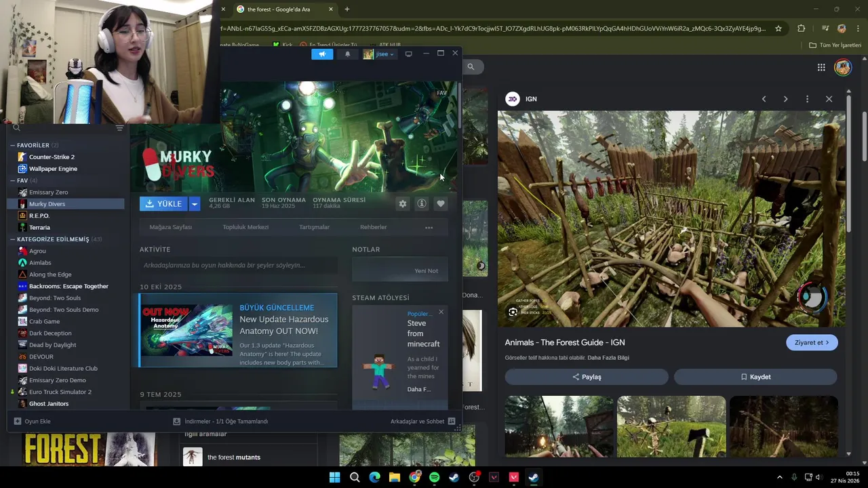
Task: Show hidden system tray icons chevron
Action: (x=779, y=477)
